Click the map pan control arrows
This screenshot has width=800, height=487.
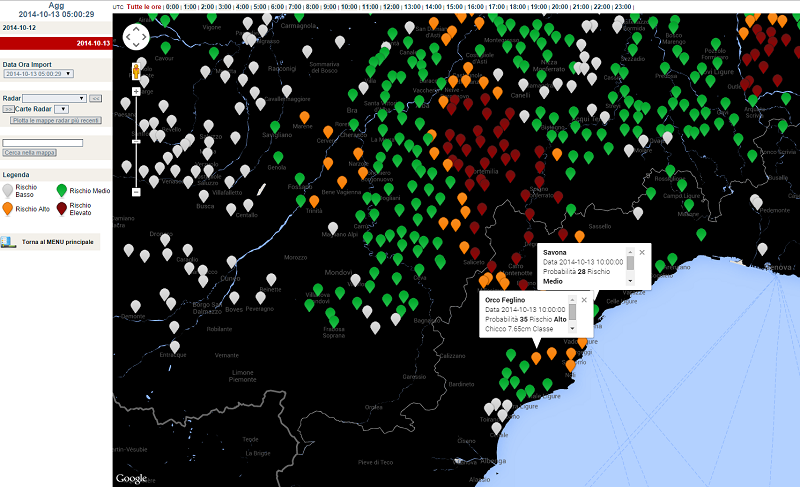click(x=136, y=37)
